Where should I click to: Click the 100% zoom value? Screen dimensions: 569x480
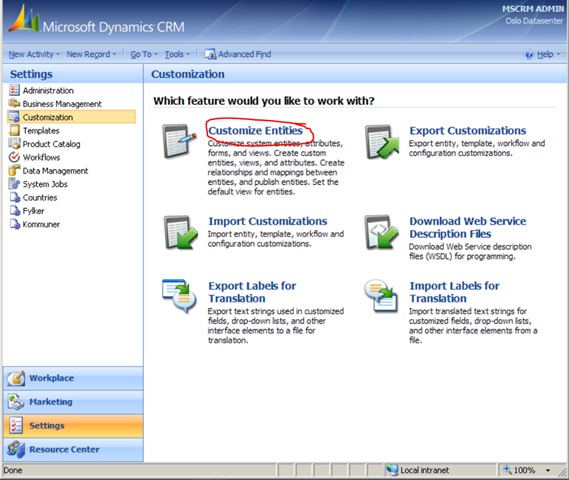[x=524, y=470]
